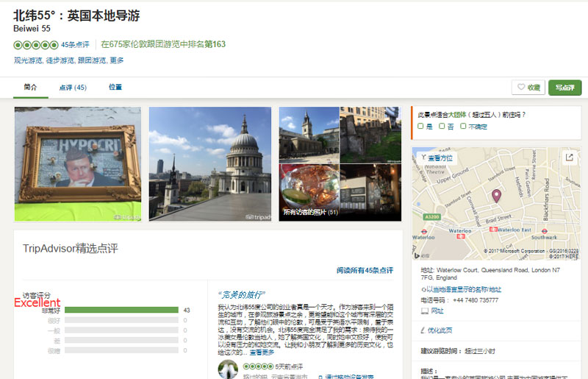Click the 网址 website icon

tap(425, 311)
